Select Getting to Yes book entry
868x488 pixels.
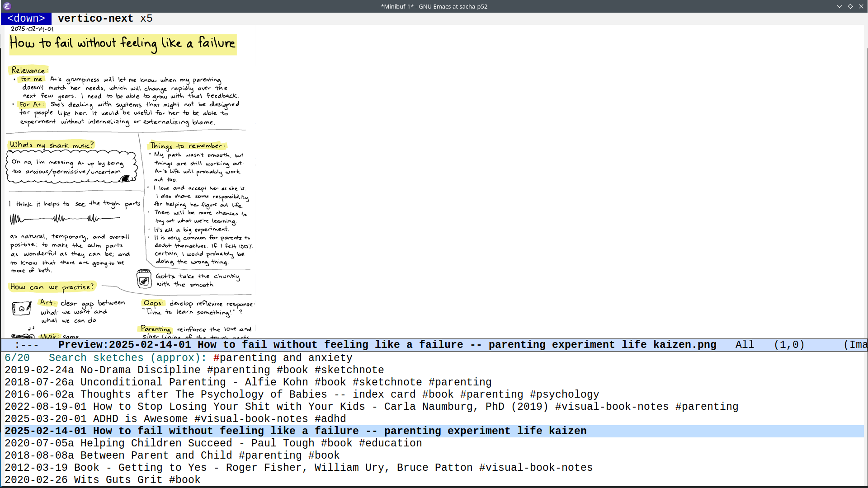[298, 468]
